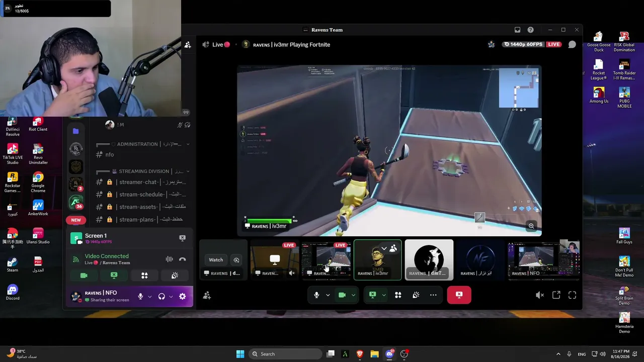
Task: Turn on camera from the voice panel
Action: (84, 276)
